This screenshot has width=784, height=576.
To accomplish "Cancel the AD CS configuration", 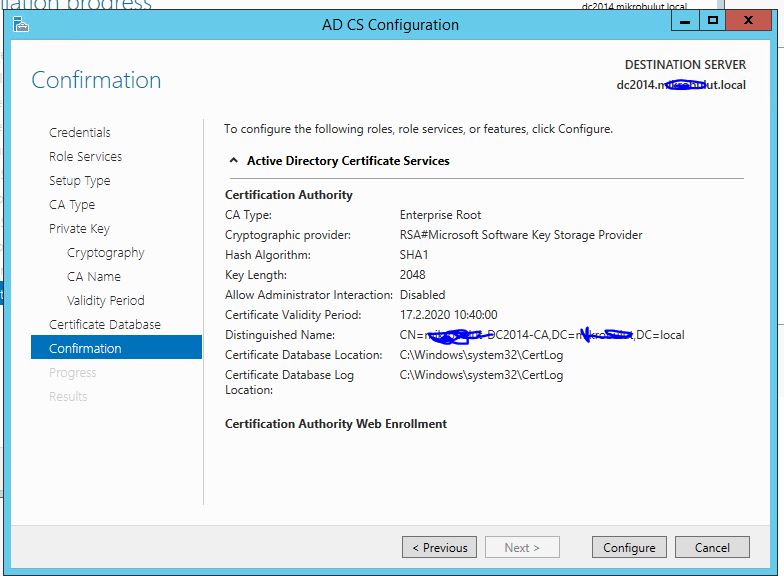I will [x=712, y=548].
